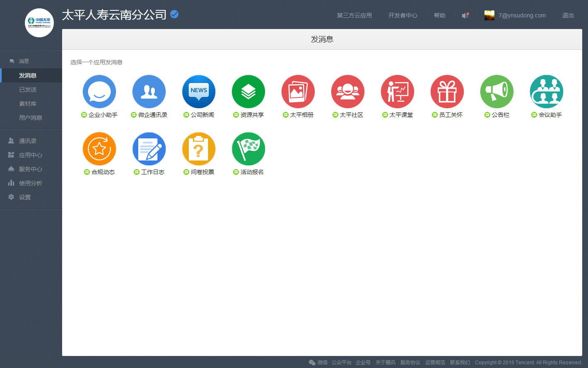Open the 资源共享 layers icon

point(248,92)
